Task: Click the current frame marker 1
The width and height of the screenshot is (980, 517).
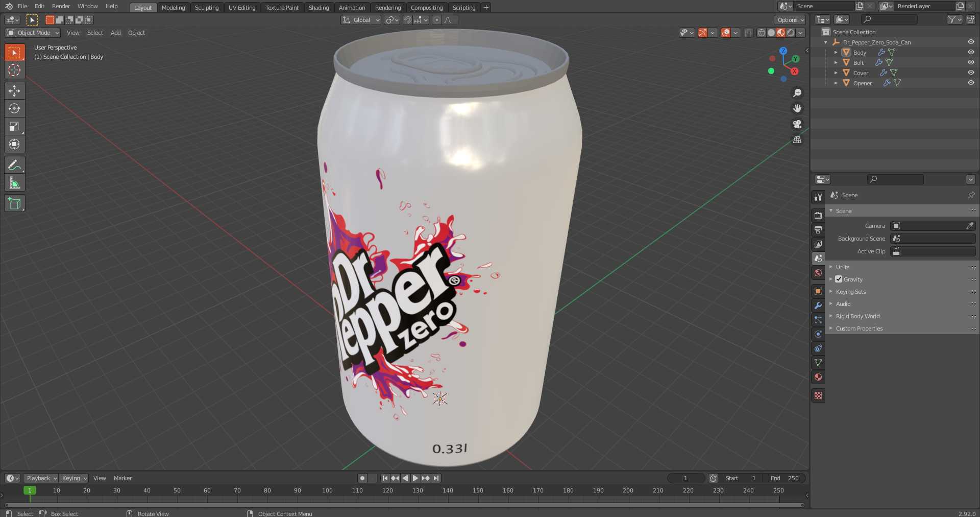Action: click(30, 490)
